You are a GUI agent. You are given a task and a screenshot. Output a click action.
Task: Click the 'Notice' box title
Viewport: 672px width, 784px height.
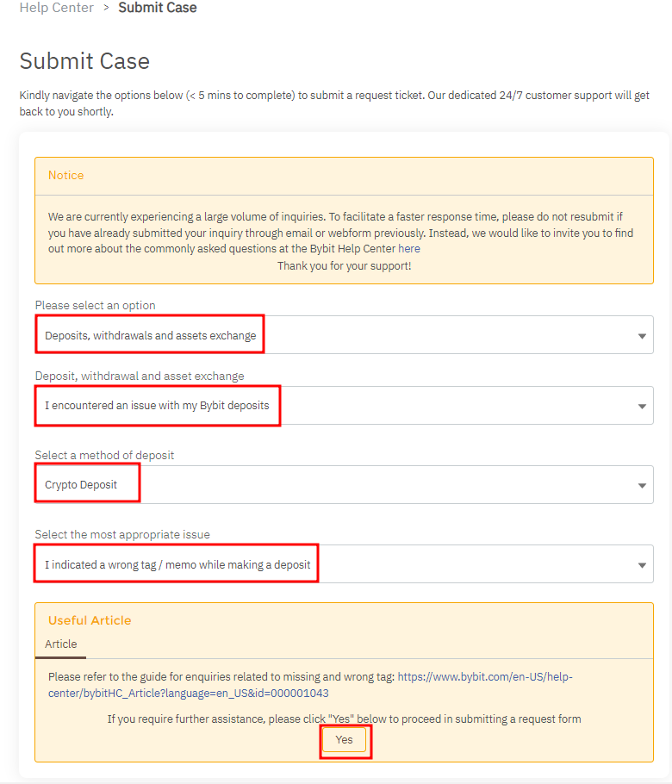pos(66,175)
